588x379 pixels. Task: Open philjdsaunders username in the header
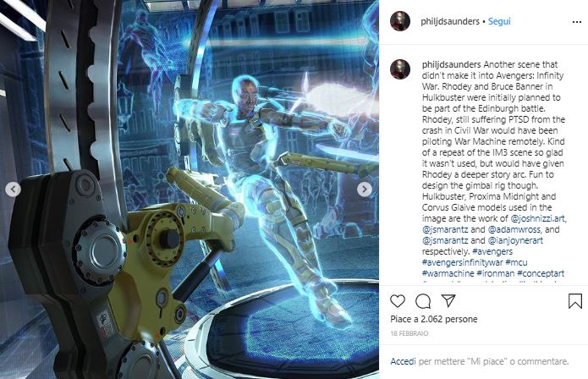[x=450, y=21]
